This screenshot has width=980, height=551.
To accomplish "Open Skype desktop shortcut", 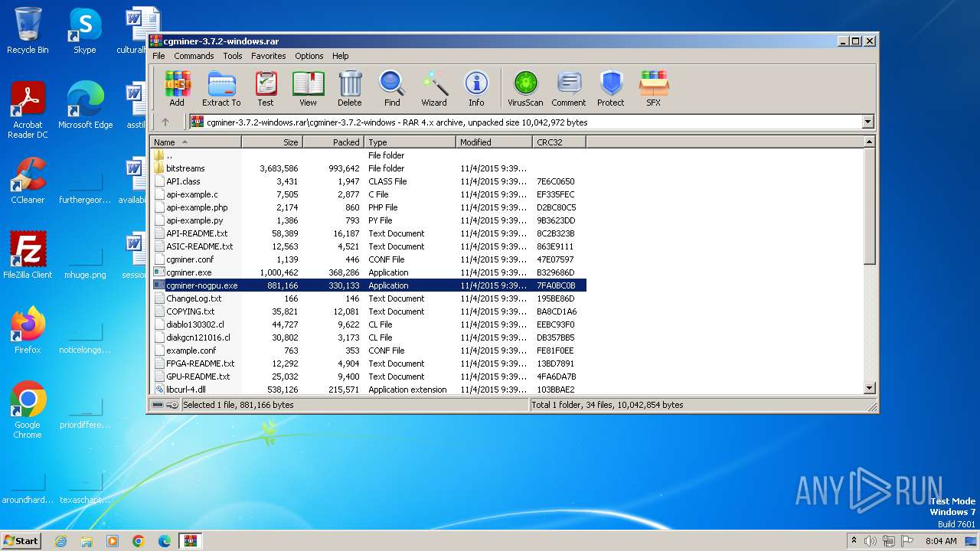I will 85,31.
